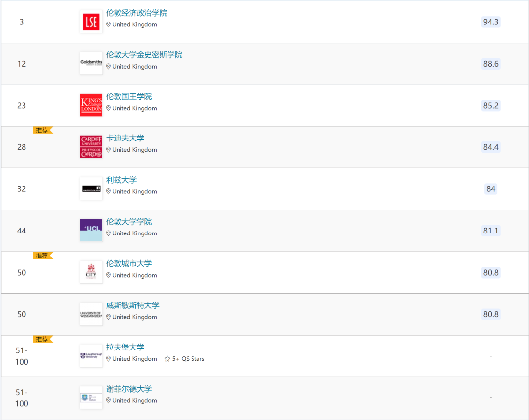The height and width of the screenshot is (420, 529).
Task: Click 80.8 score for 伦敦城市大学
Action: [x=490, y=272]
